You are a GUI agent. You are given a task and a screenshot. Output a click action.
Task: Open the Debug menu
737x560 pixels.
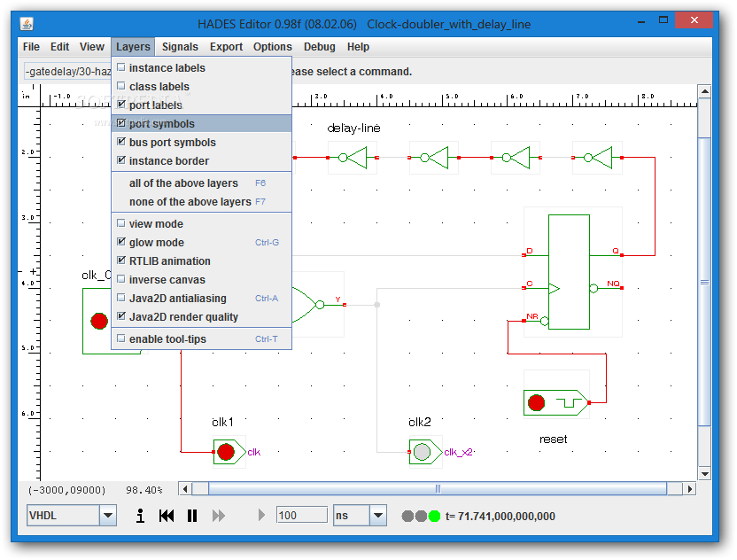[320, 47]
